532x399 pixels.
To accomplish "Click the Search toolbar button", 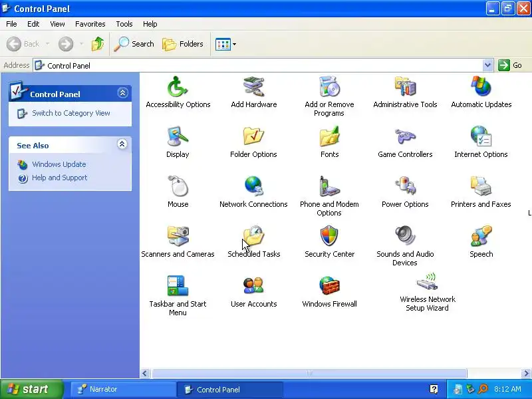I will (x=134, y=44).
